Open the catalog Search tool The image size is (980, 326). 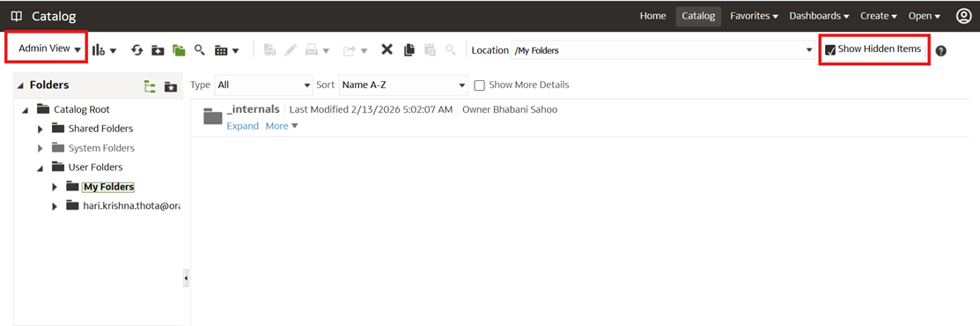pos(200,50)
